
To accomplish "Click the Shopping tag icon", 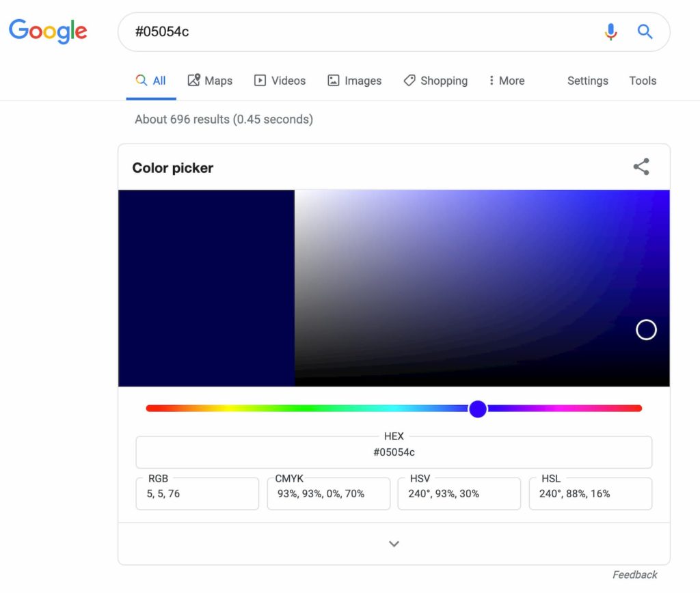I will pos(409,80).
